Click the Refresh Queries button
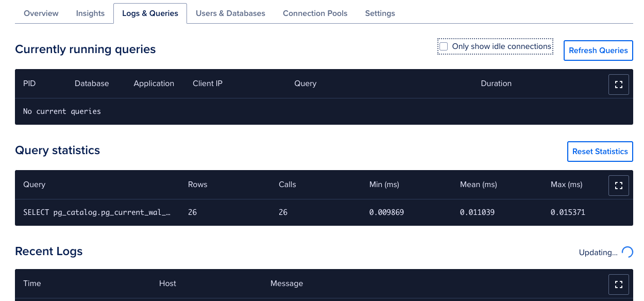 598,51
